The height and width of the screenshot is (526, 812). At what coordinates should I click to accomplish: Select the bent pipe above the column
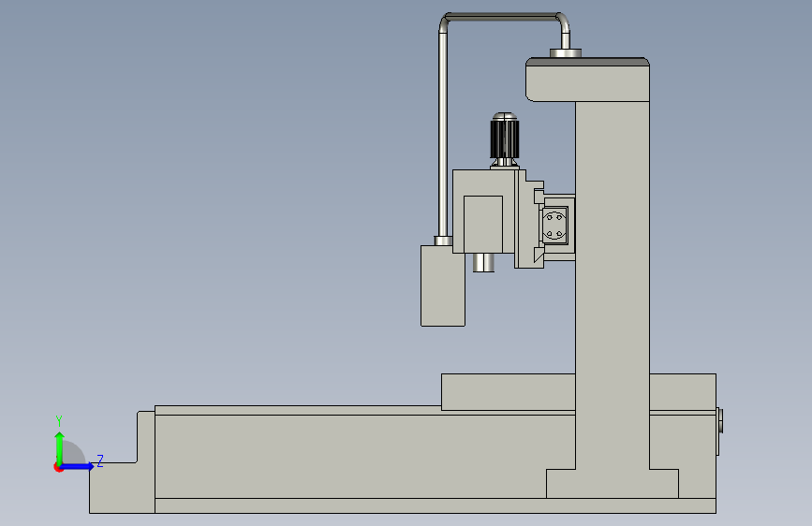coord(504,18)
